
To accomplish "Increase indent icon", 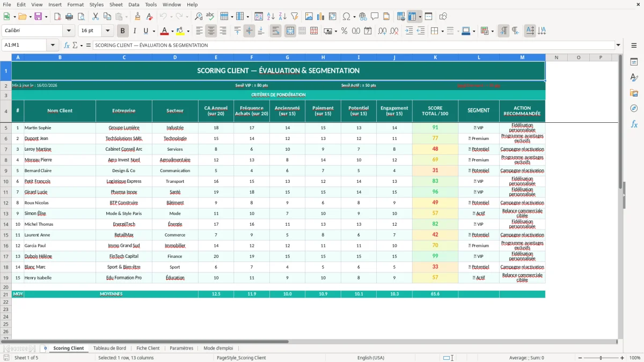I will (x=409, y=31).
